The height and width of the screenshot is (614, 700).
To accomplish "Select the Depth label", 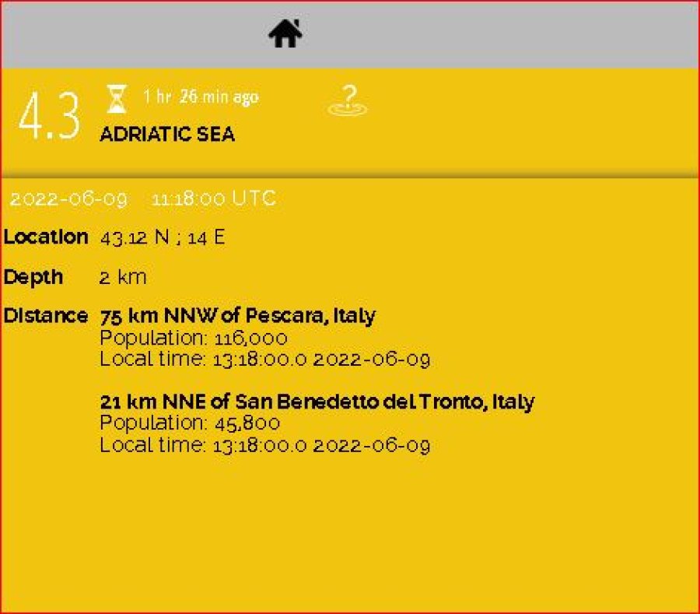I will tap(33, 277).
